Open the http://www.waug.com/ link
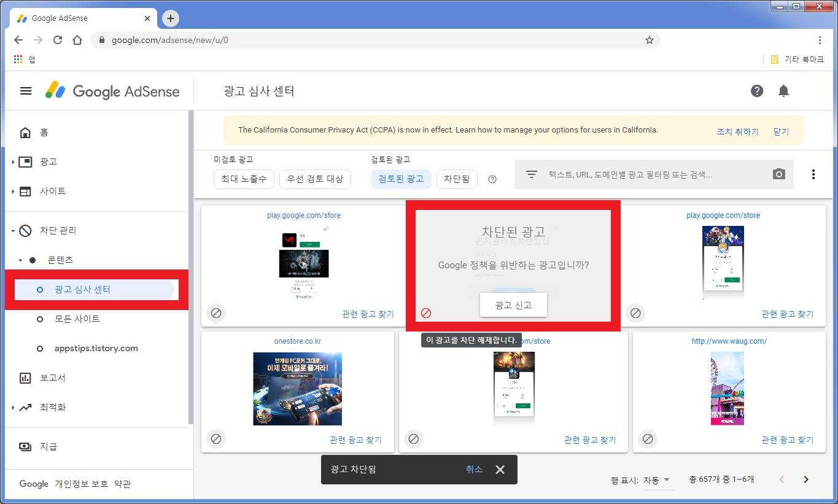 point(729,341)
